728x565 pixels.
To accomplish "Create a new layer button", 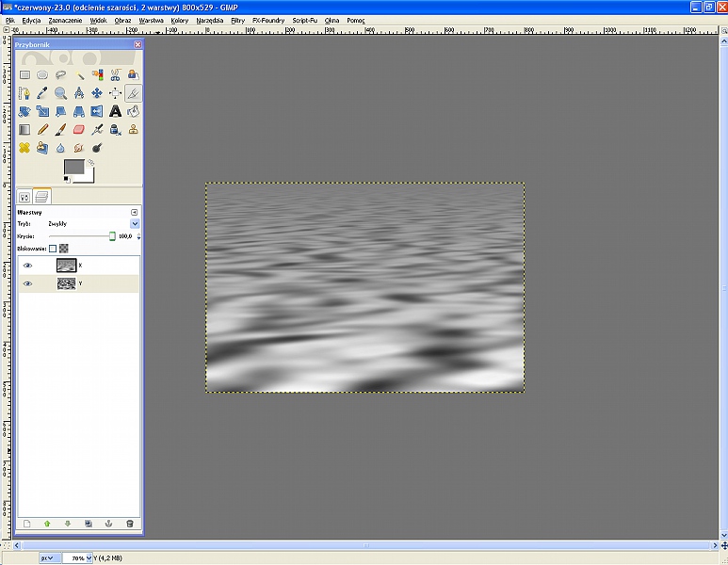I will (26, 523).
